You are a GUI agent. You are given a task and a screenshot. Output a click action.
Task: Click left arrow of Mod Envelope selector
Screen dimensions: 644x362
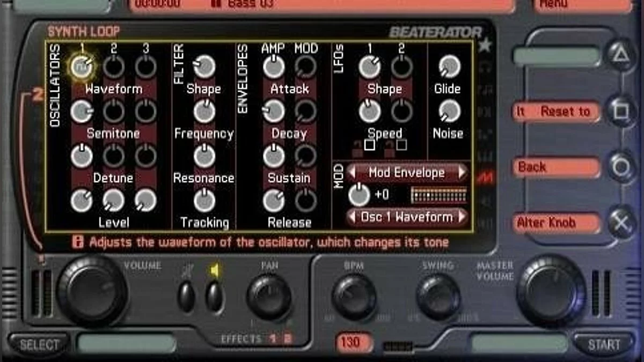coord(353,173)
